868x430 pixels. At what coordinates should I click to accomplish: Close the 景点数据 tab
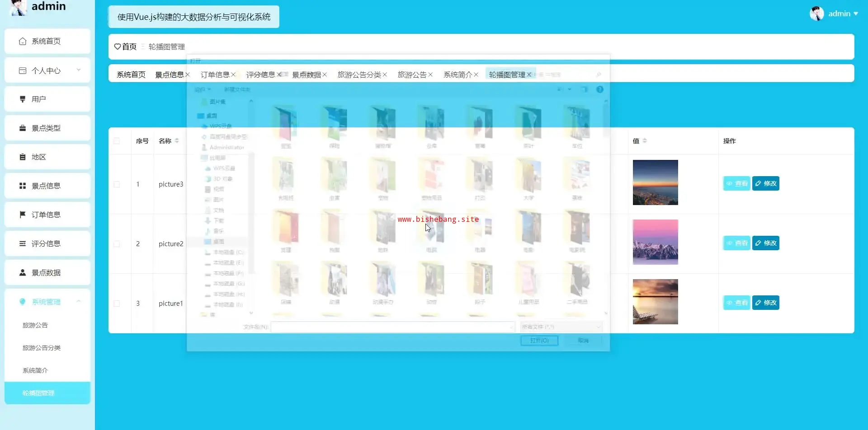(324, 75)
